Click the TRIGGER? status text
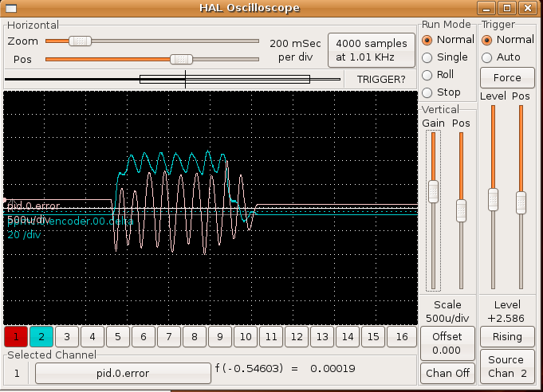This screenshot has width=543, height=392. pyautogui.click(x=381, y=80)
